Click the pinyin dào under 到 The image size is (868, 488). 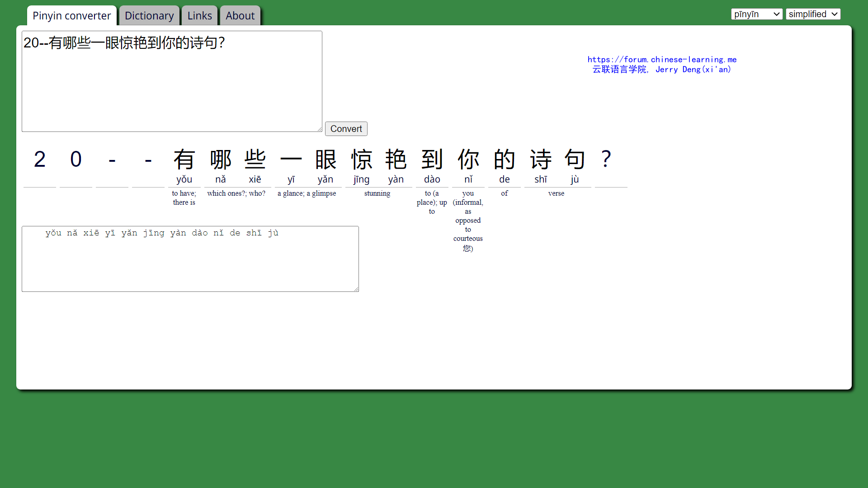432,179
